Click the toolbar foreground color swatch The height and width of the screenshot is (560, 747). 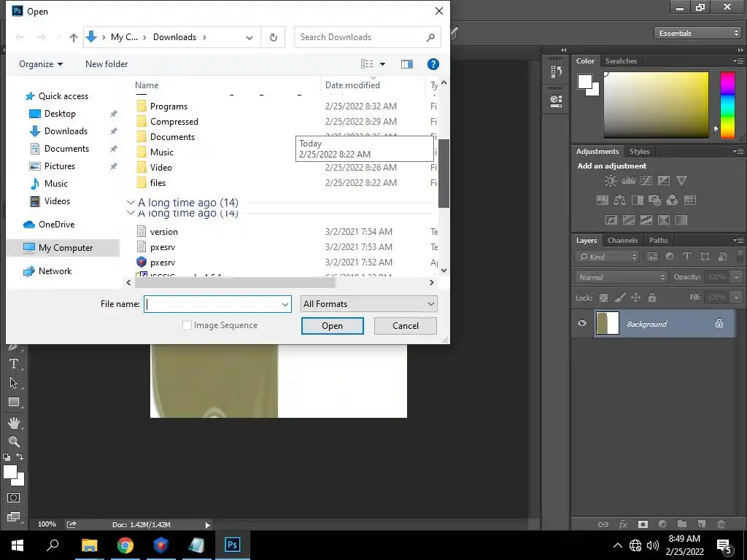[9, 472]
